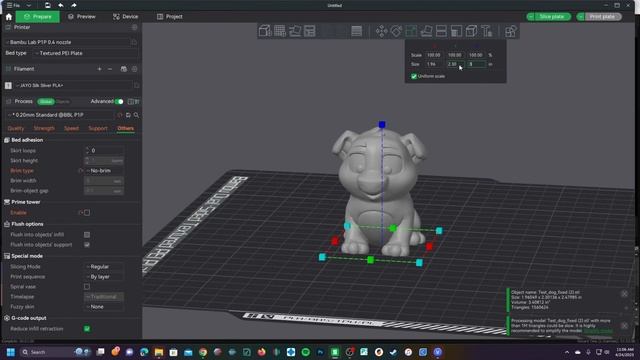
Task: Open the Slicing Mode dropdown
Action: (104, 267)
